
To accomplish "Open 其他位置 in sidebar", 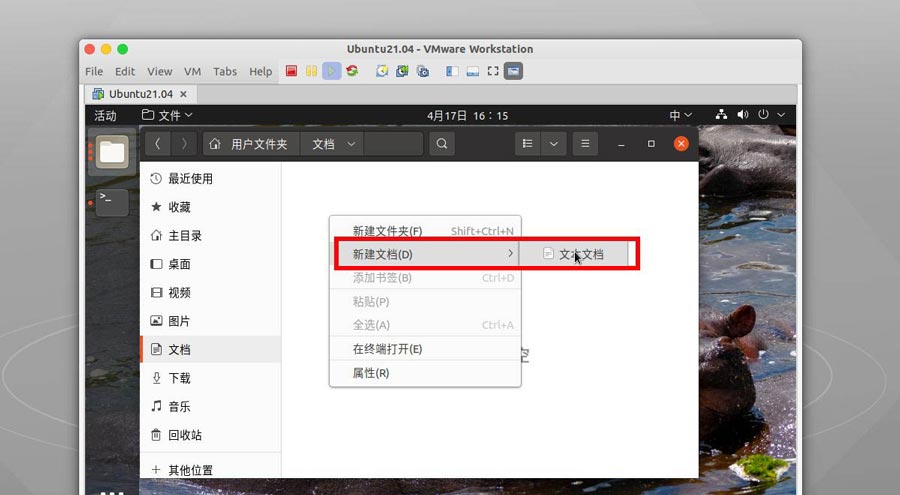I will 211,470.
